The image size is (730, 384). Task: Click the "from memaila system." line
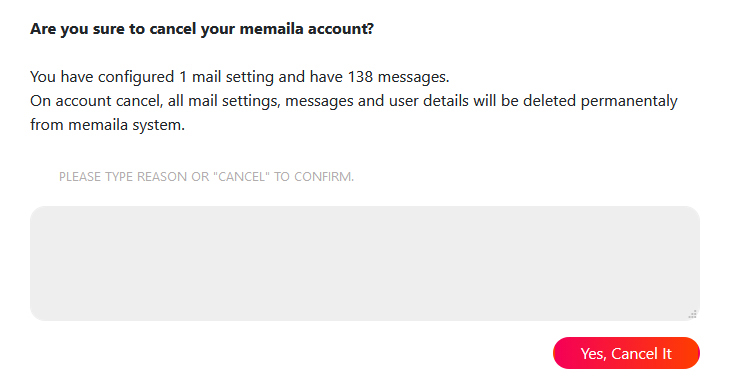108,125
